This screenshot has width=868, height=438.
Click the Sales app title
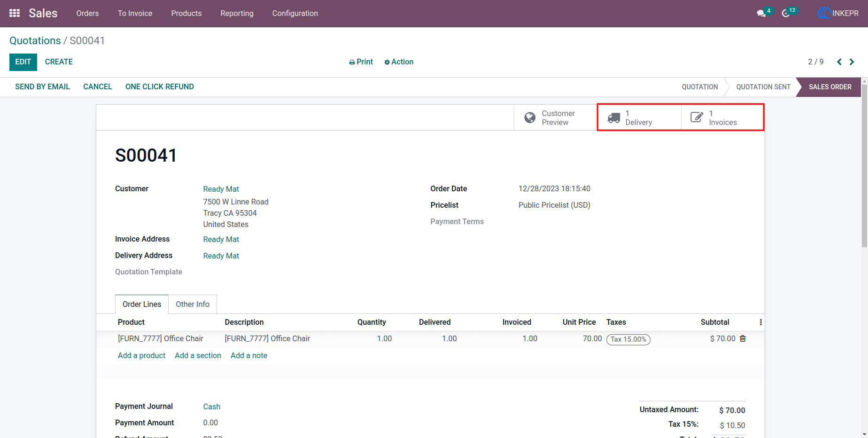click(x=43, y=13)
